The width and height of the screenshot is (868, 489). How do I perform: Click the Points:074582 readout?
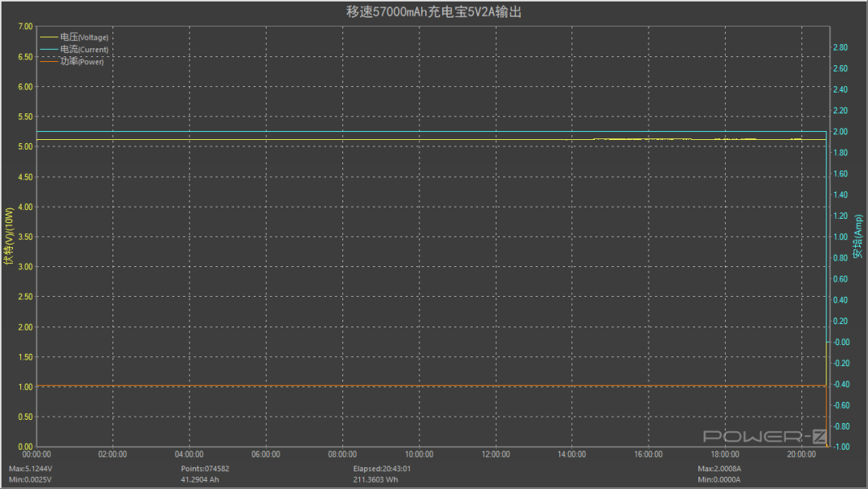point(205,469)
